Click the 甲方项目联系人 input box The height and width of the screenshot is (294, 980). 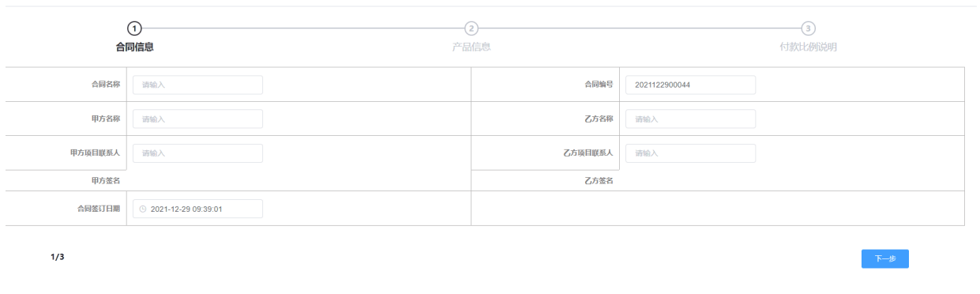(x=197, y=153)
